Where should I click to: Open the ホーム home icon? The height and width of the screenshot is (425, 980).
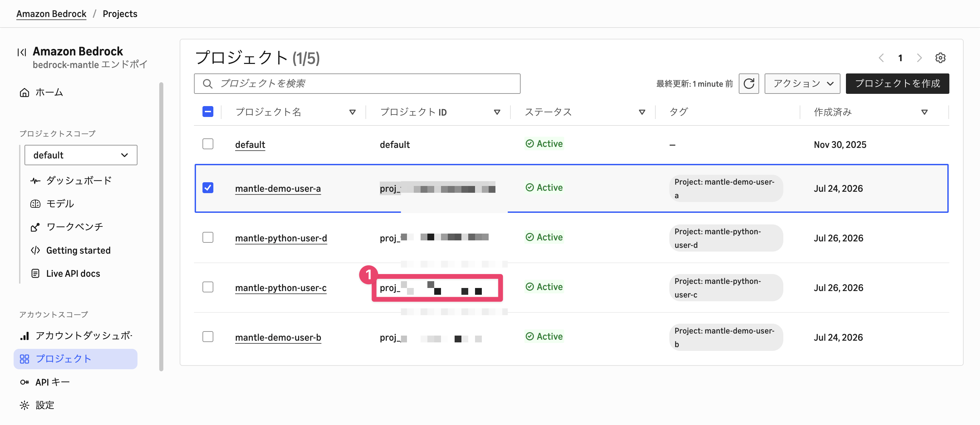click(24, 92)
